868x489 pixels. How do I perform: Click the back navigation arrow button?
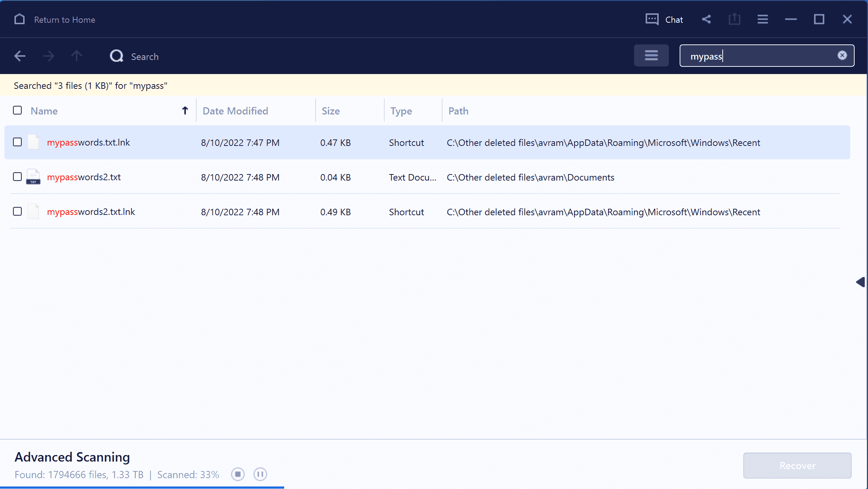(x=20, y=56)
